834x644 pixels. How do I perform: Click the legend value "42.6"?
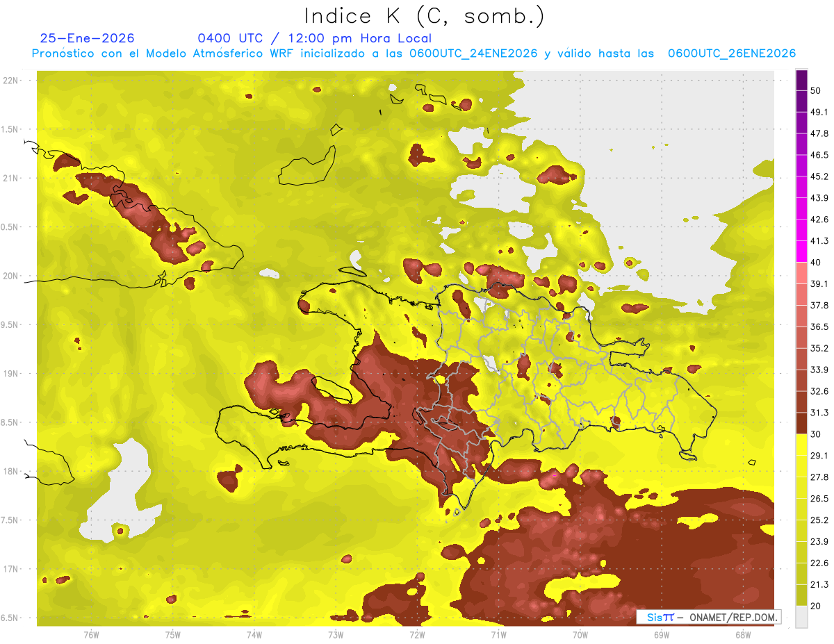820,220
